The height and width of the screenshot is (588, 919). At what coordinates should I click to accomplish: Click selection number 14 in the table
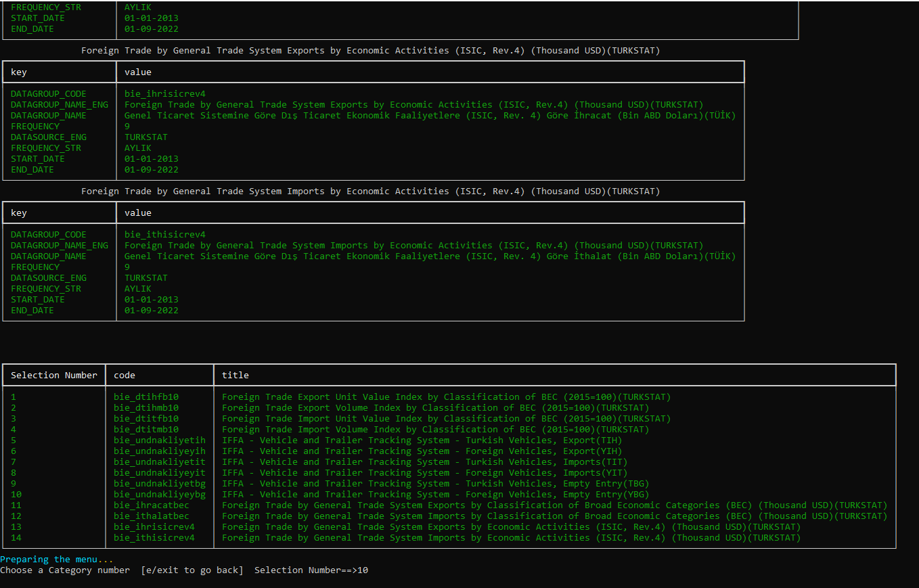coord(16,538)
